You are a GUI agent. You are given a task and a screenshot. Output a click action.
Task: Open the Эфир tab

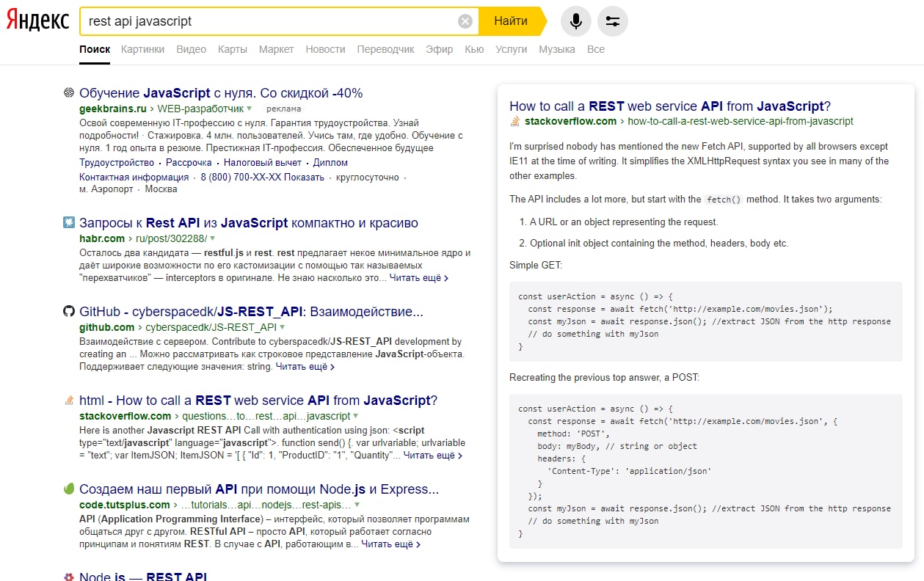click(440, 49)
